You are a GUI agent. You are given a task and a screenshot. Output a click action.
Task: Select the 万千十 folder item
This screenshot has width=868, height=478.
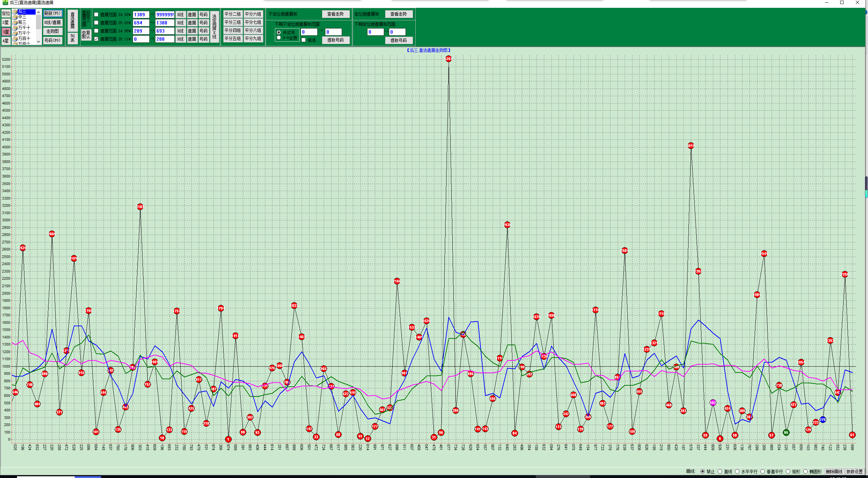tap(24, 28)
